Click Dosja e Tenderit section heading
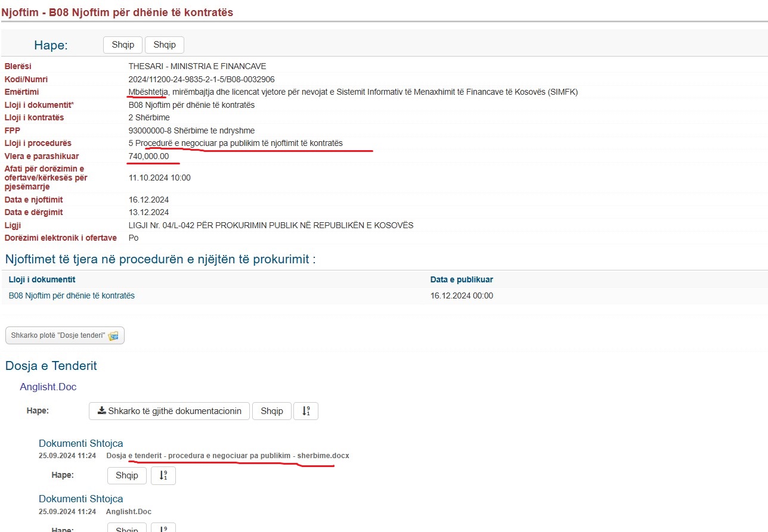The width and height of the screenshot is (768, 532). [51, 366]
